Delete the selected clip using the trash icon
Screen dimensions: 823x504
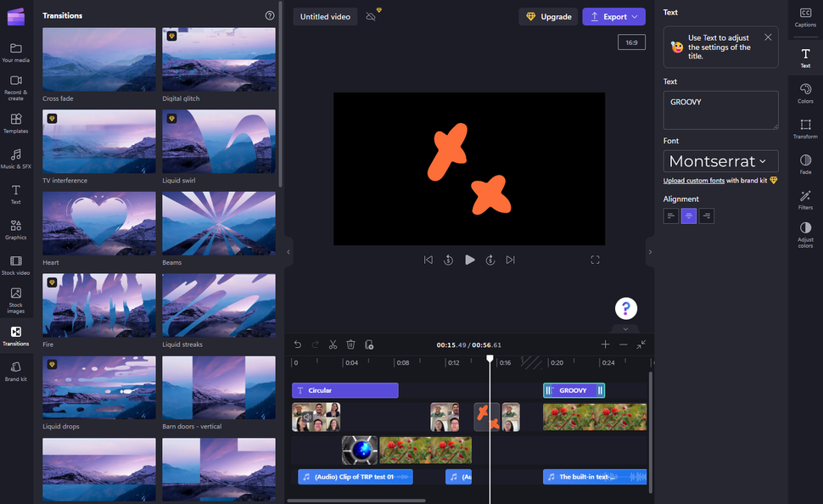pos(351,344)
